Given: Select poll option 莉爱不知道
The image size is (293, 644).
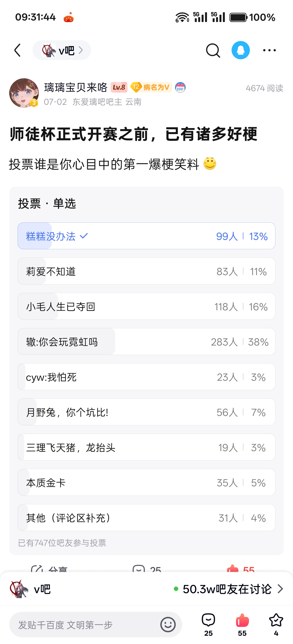Looking at the screenshot, I should click(146, 271).
